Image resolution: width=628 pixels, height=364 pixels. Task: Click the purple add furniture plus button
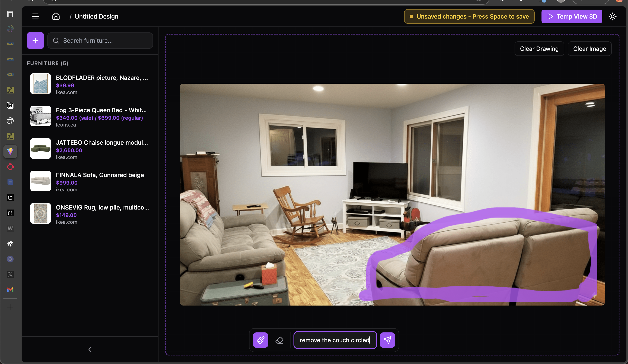(x=35, y=41)
